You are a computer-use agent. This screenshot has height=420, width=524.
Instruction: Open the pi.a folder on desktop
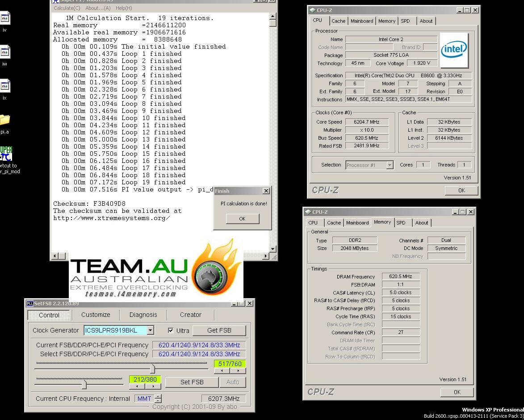pos(4,120)
